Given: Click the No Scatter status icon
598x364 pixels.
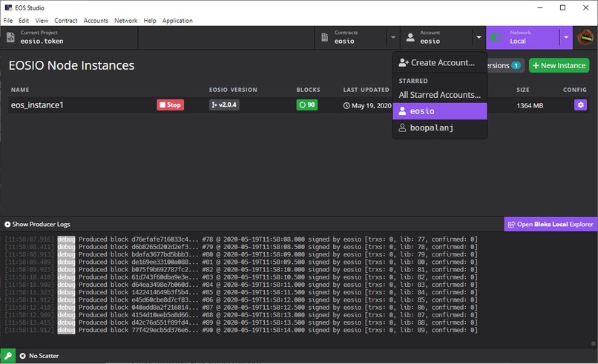Looking at the screenshot, I should point(22,356).
